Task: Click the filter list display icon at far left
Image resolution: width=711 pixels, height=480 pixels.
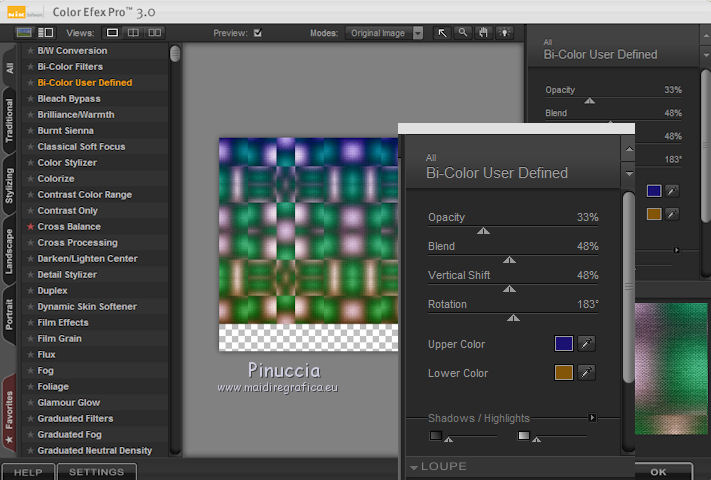Action: [x=24, y=33]
